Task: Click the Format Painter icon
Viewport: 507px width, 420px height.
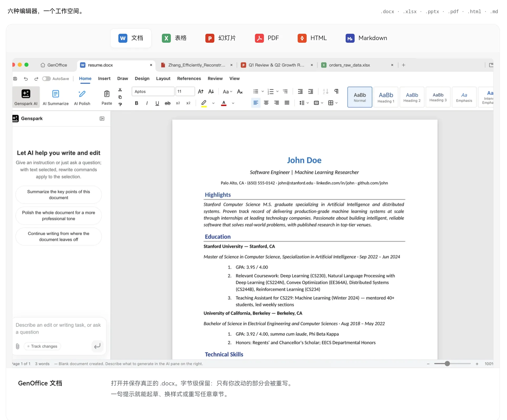Action: point(120,104)
